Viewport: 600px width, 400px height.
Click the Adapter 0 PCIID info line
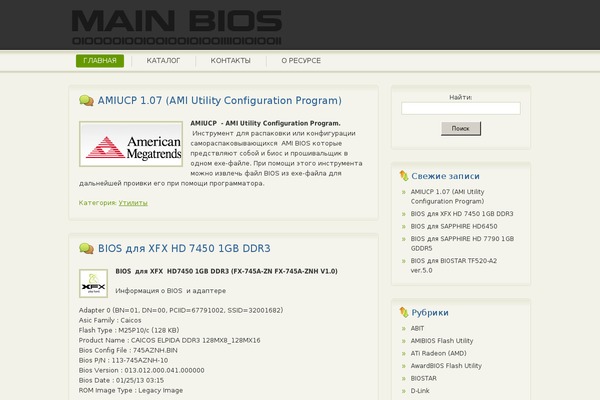click(181, 310)
